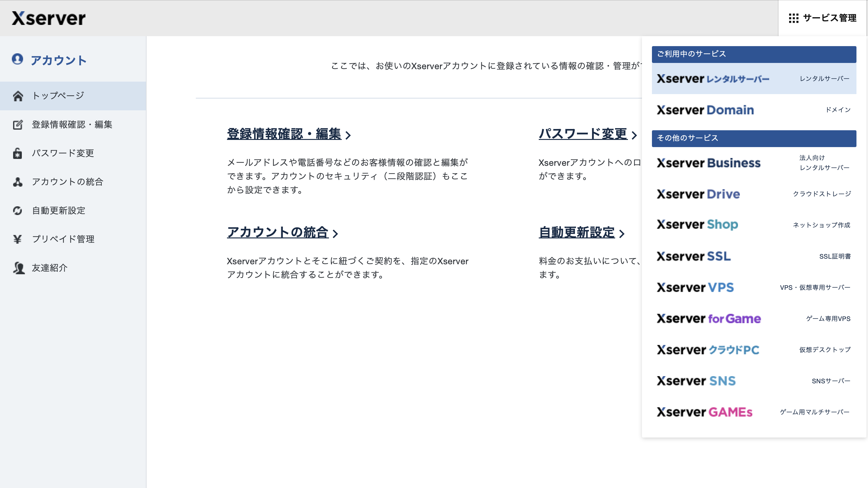This screenshot has height=488, width=868.
Task: Toggle the サービス管理 grid menu
Action: coord(822,18)
